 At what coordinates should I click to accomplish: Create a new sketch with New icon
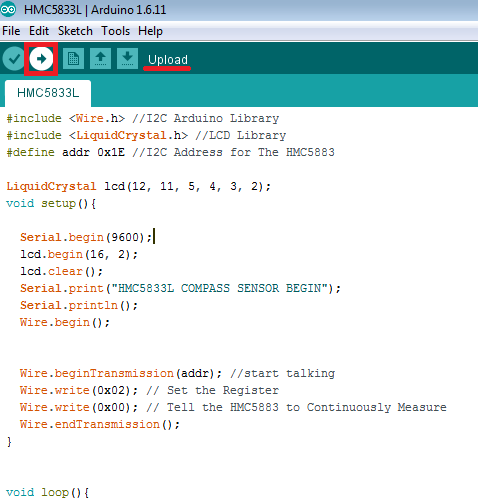point(73,59)
